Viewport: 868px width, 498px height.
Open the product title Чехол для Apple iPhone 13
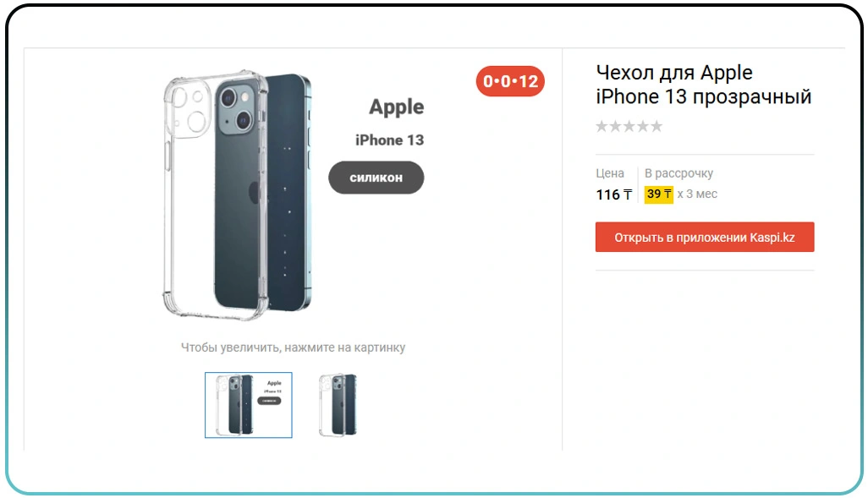pos(702,85)
